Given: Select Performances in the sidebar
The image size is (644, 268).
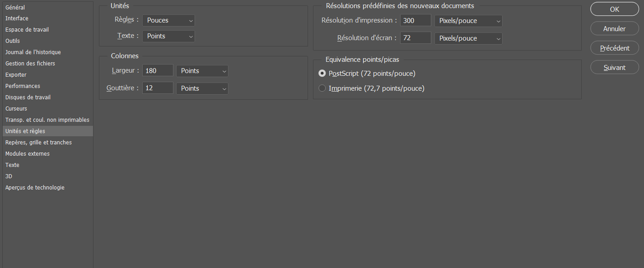Looking at the screenshot, I should coord(23,86).
